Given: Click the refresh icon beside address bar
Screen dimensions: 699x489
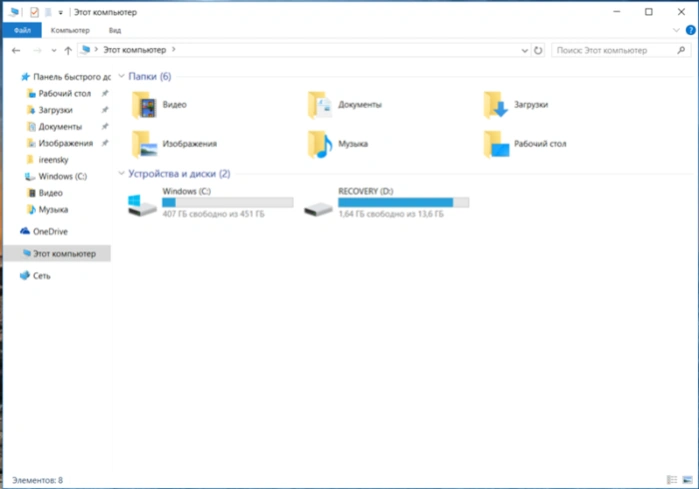Looking at the screenshot, I should (x=538, y=50).
